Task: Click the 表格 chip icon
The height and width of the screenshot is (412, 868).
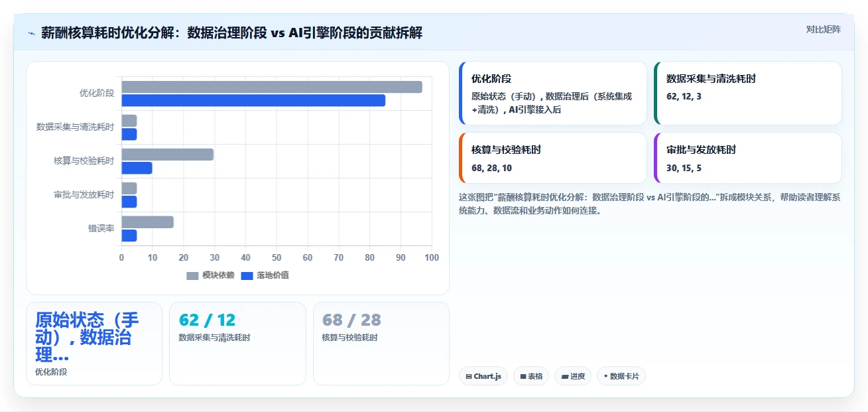Action: click(x=523, y=376)
